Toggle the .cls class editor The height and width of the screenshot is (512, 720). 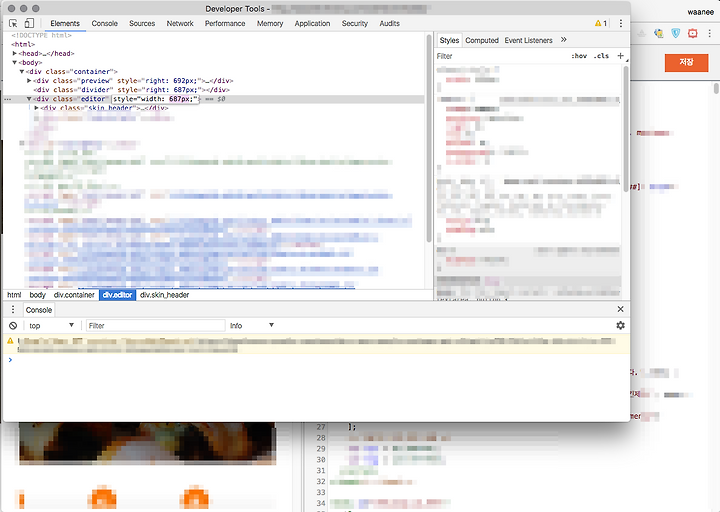pos(601,56)
